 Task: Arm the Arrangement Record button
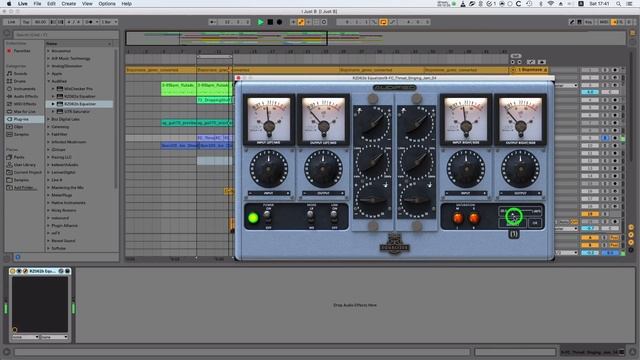point(279,22)
